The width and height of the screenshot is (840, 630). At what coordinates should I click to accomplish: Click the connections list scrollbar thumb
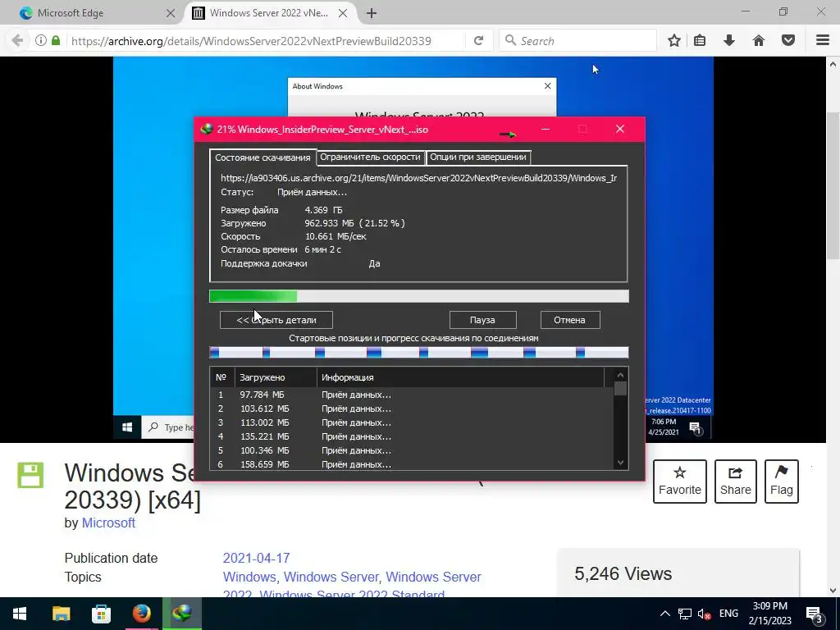[620, 388]
